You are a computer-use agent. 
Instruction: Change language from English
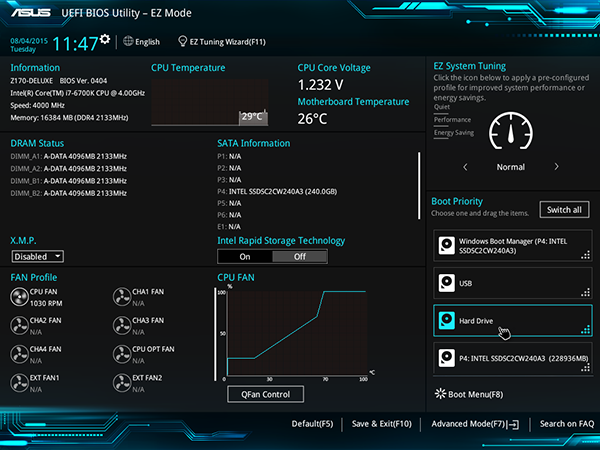coord(147,42)
